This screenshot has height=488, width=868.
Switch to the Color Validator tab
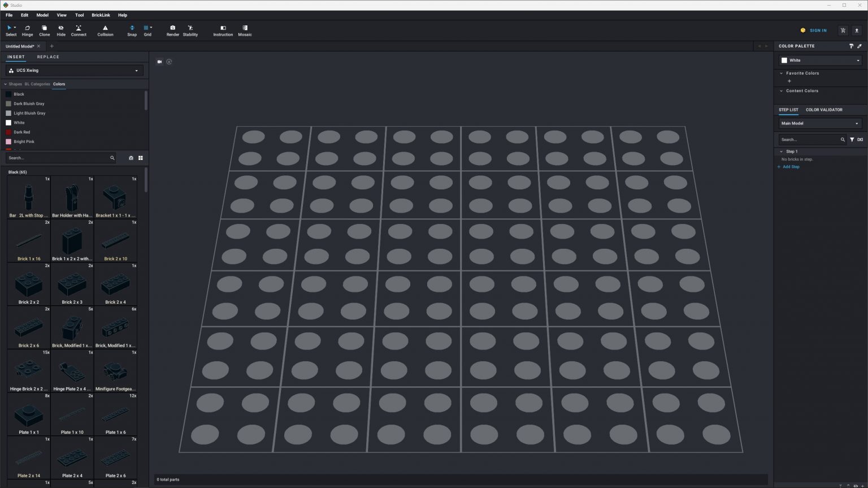[823, 110]
